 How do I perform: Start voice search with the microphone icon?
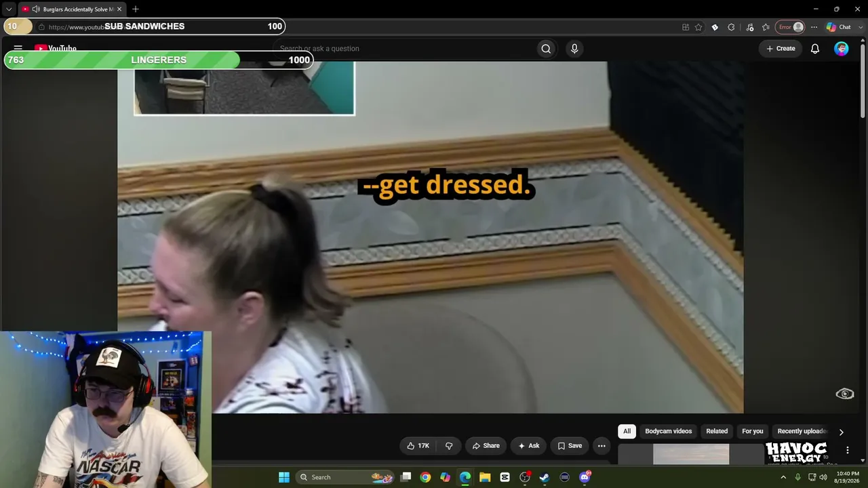pos(574,48)
